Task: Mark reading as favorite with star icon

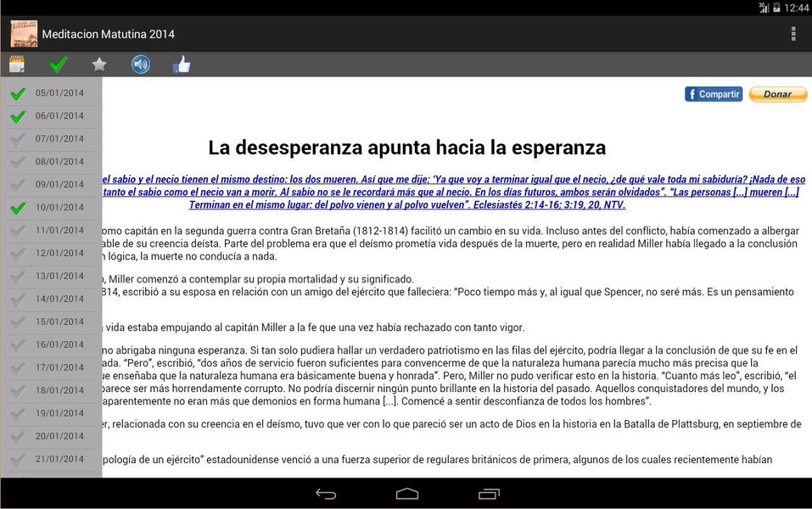Action: coord(99,64)
